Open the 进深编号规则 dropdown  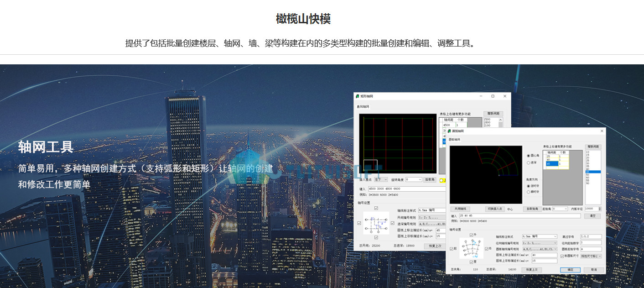(432, 224)
